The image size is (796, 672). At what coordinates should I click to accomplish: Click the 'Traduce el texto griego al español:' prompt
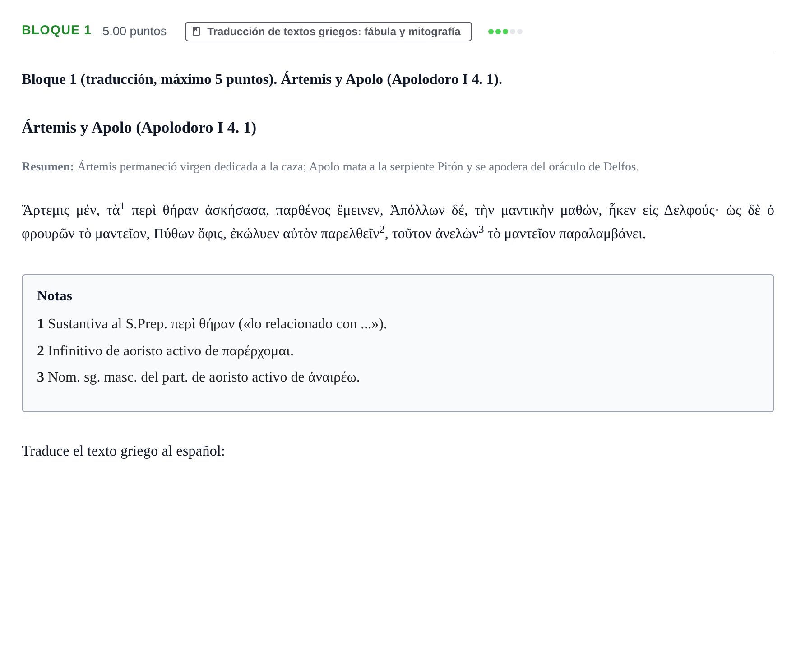point(123,451)
